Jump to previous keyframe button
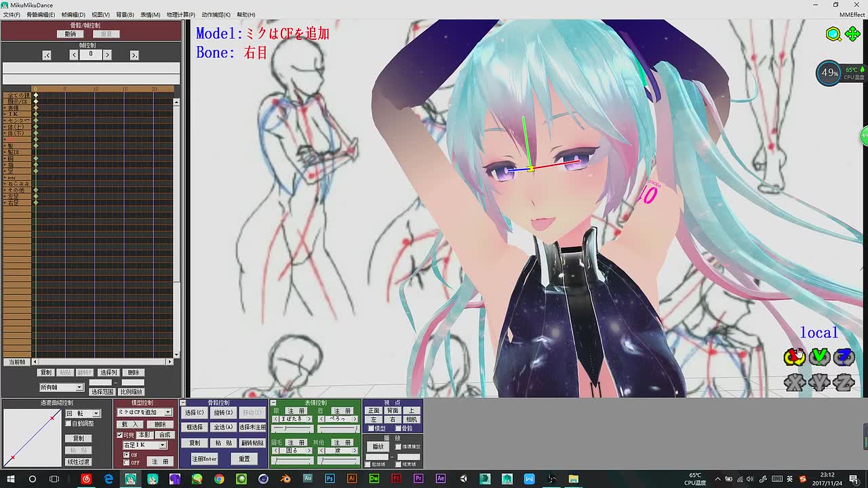Image resolution: width=868 pixels, height=488 pixels. [x=47, y=55]
